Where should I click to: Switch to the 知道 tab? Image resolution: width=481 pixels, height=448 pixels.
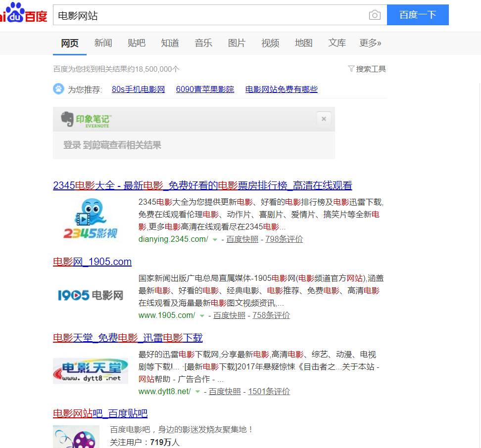tap(170, 43)
